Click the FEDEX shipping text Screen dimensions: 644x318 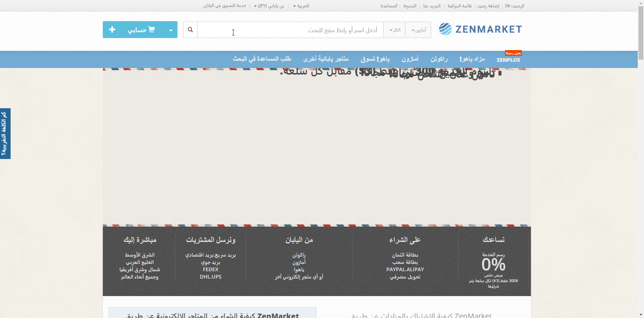(x=210, y=269)
